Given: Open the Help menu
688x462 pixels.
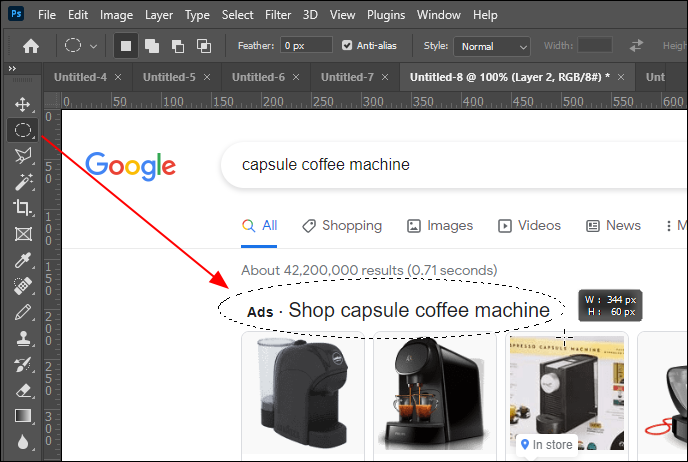Looking at the screenshot, I should click(x=485, y=15).
